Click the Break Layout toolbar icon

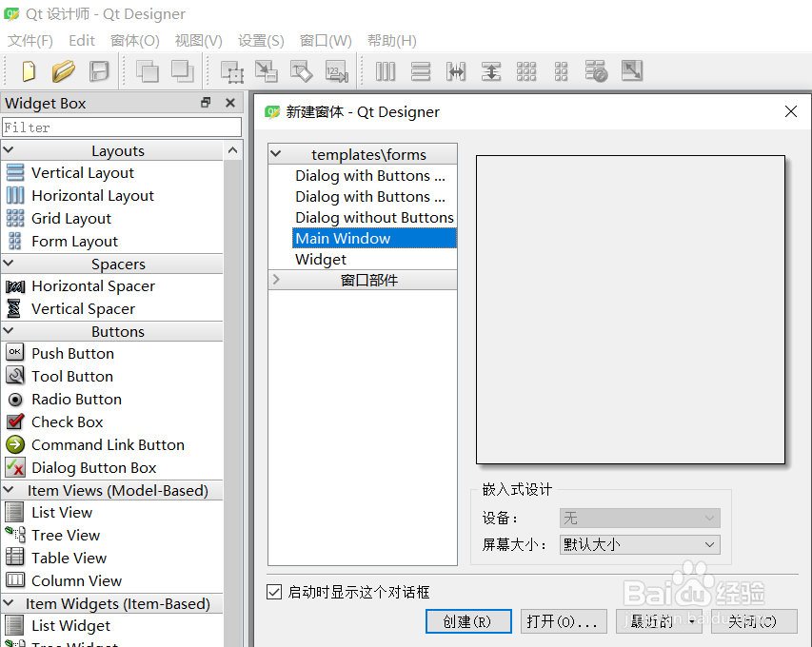click(x=596, y=71)
